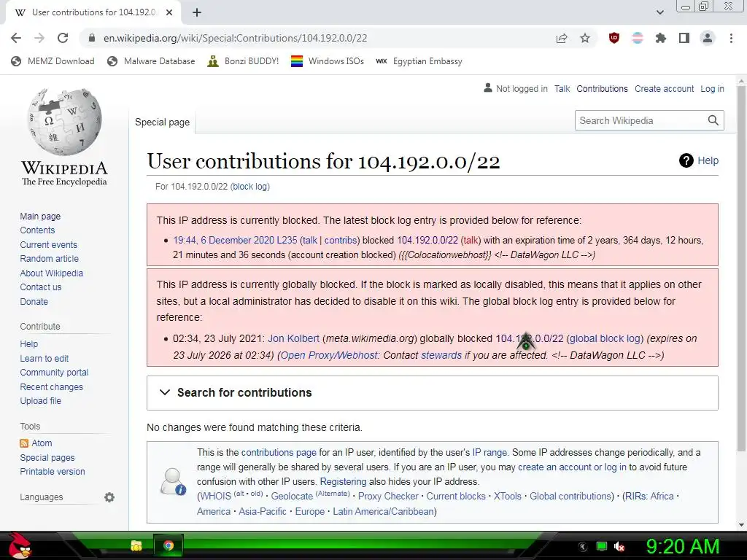The image size is (747, 560).
Task: Reload the page with the refresh icon
Action: [x=63, y=38]
